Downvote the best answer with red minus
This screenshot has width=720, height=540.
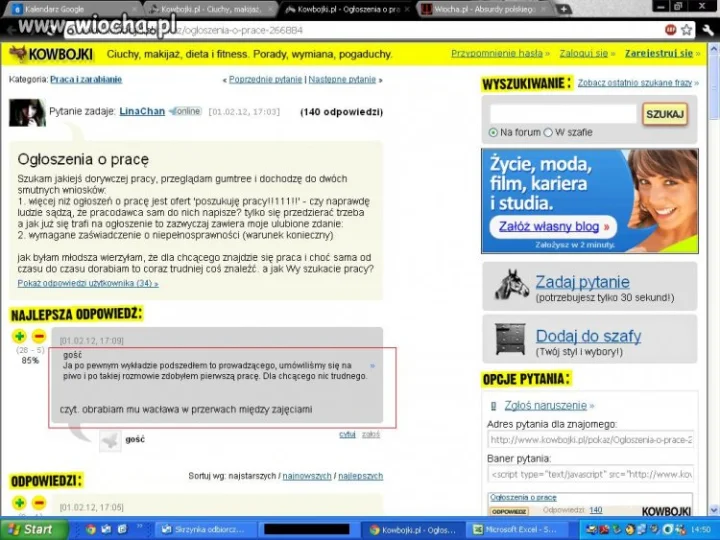pos(39,336)
